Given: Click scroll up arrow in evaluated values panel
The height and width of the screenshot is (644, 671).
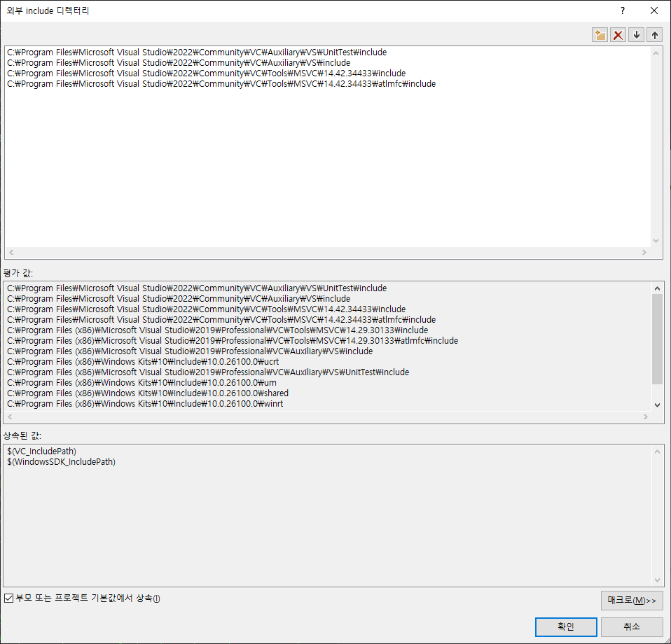Looking at the screenshot, I should pos(657,288).
